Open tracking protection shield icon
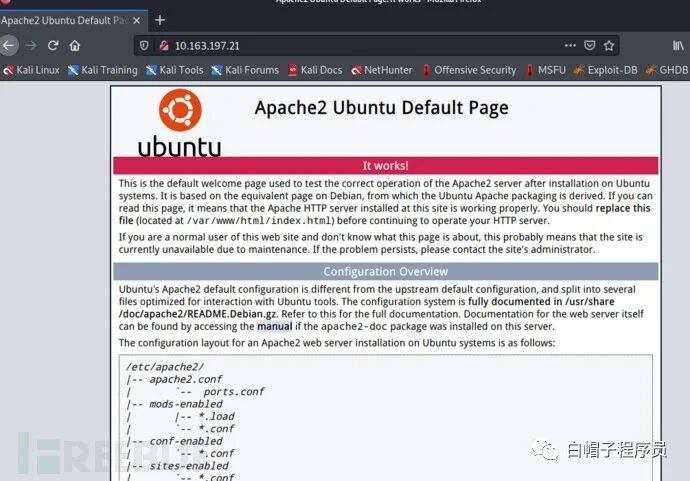This screenshot has height=481, width=690. (x=144, y=45)
